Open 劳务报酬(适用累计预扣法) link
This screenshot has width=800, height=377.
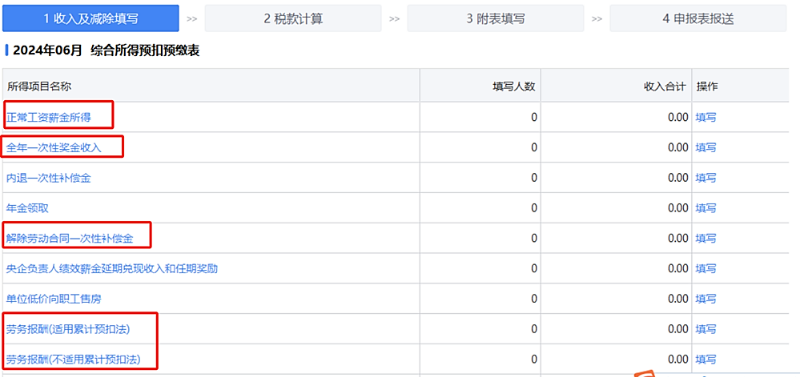68,329
